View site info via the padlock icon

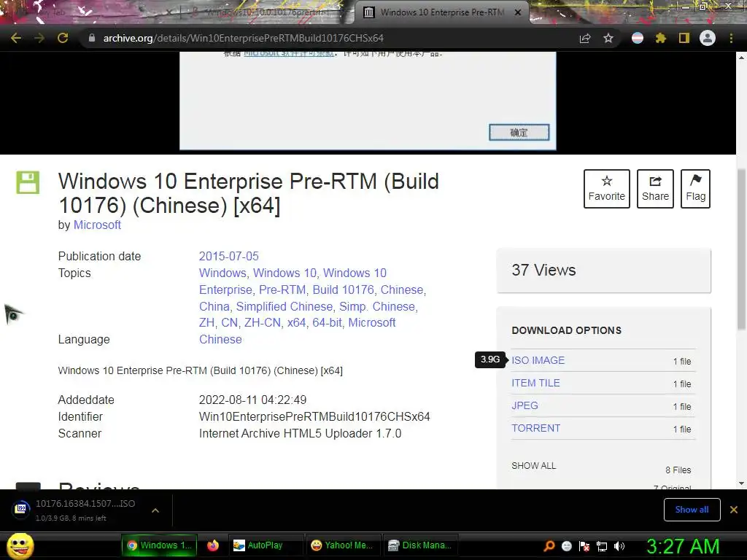(x=92, y=38)
